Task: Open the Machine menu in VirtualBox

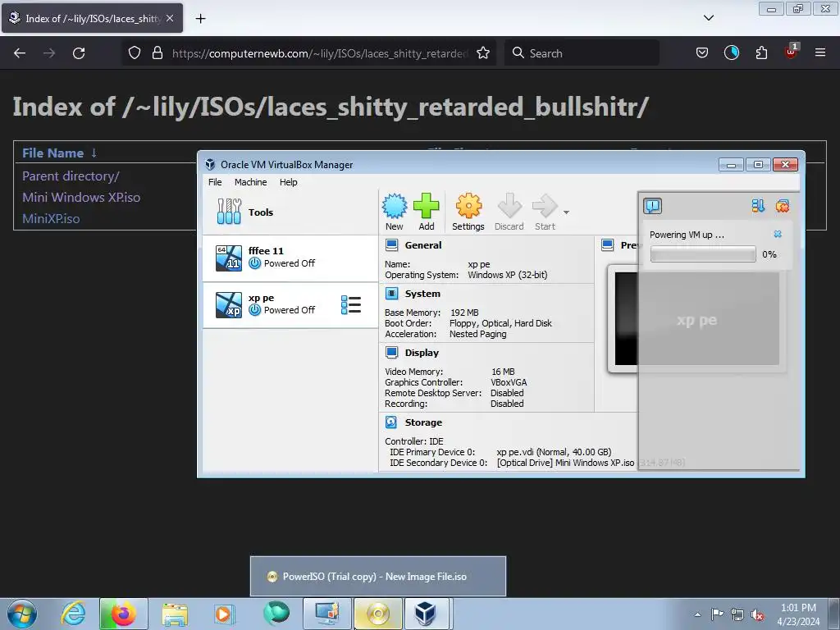Action: click(250, 182)
